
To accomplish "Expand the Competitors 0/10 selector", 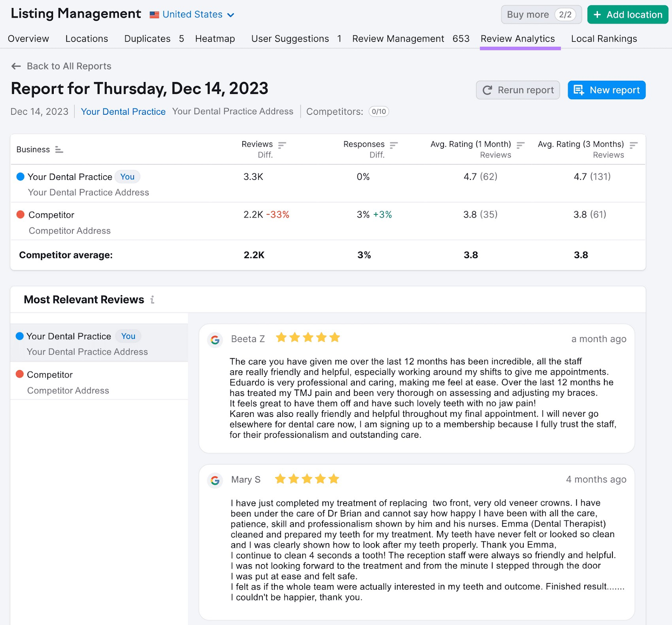I will pos(378,112).
